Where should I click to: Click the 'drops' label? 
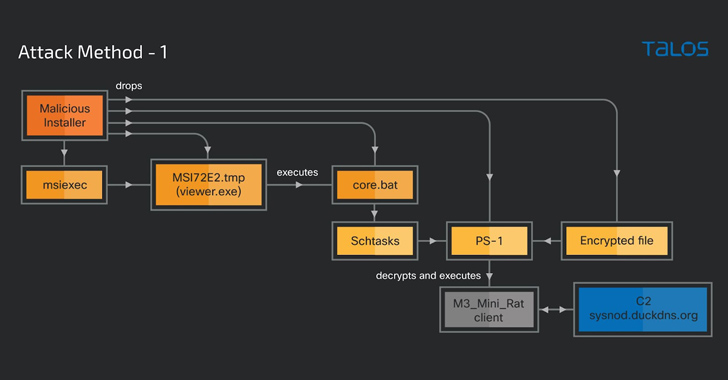pos(129,85)
